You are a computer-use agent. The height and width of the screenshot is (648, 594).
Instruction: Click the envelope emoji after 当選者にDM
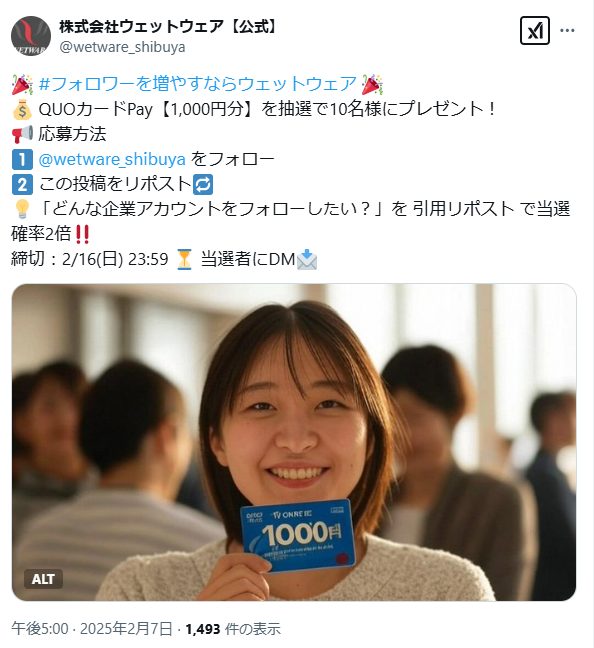[x=307, y=260]
